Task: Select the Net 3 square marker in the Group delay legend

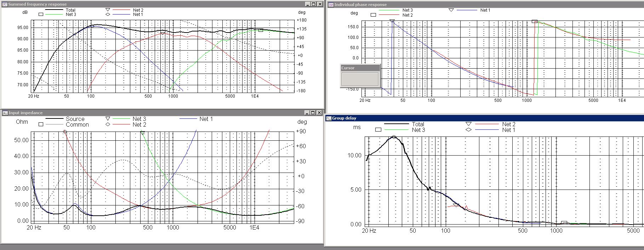Action: (x=378, y=130)
